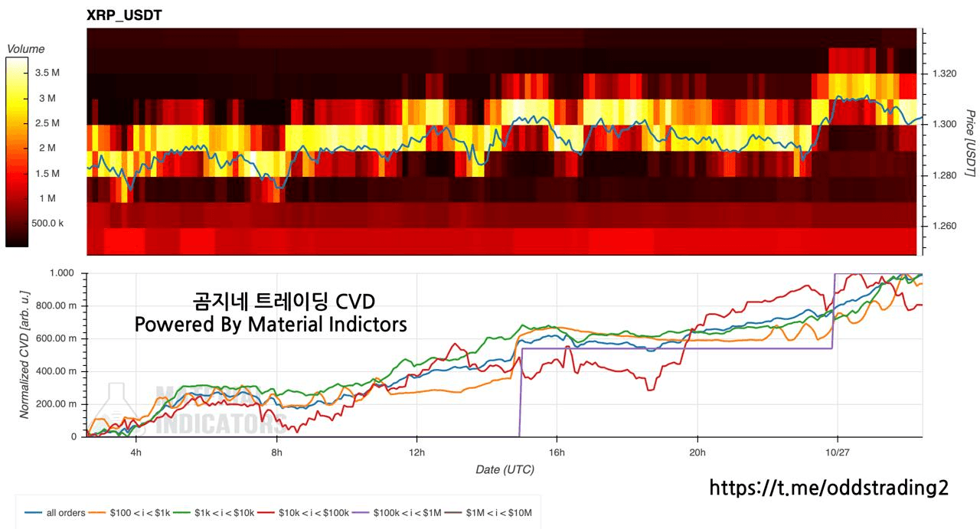The height and width of the screenshot is (529, 980).
Task: Click the "20h" time axis label
Action: tap(697, 451)
